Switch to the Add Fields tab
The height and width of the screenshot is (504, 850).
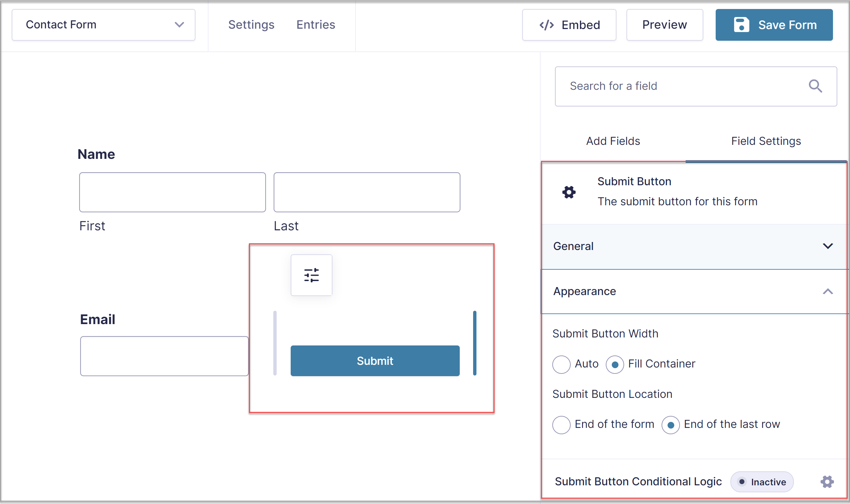613,141
